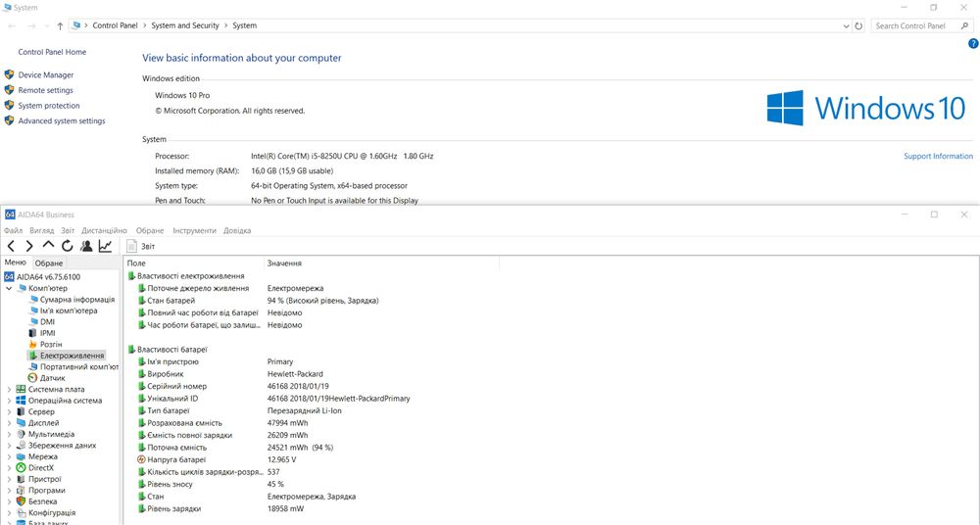Click the Пристрої tree icon
Screen dimensions: 980x525
click(x=21, y=479)
